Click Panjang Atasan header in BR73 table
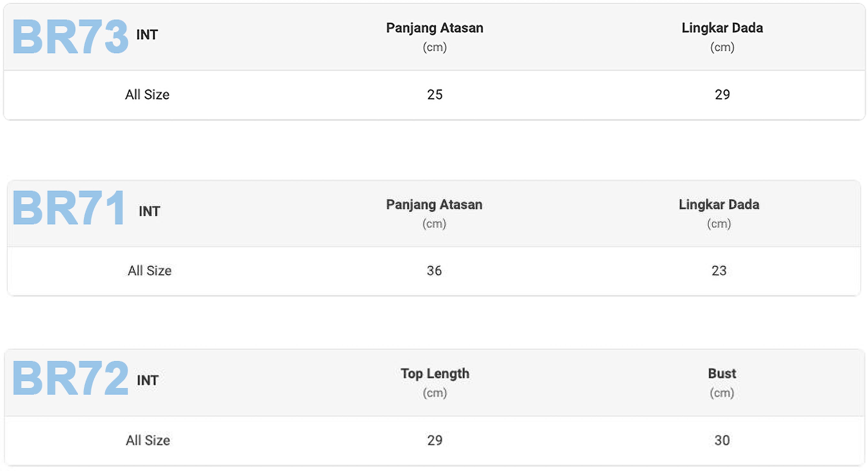868x471 pixels. (x=435, y=28)
